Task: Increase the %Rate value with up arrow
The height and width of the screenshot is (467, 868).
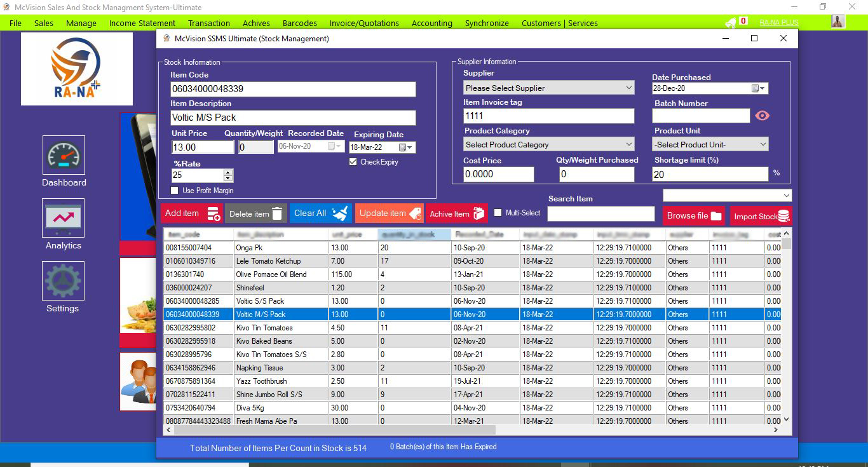Action: pyautogui.click(x=228, y=172)
